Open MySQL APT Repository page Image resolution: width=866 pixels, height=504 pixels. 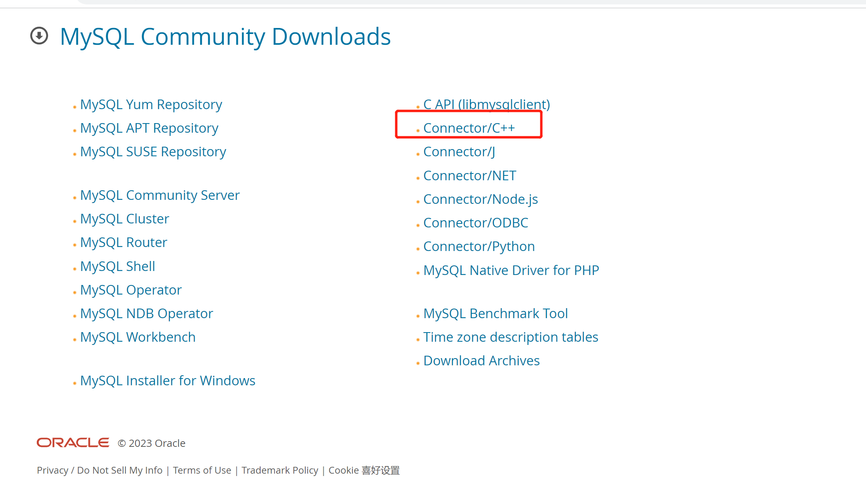[149, 127]
